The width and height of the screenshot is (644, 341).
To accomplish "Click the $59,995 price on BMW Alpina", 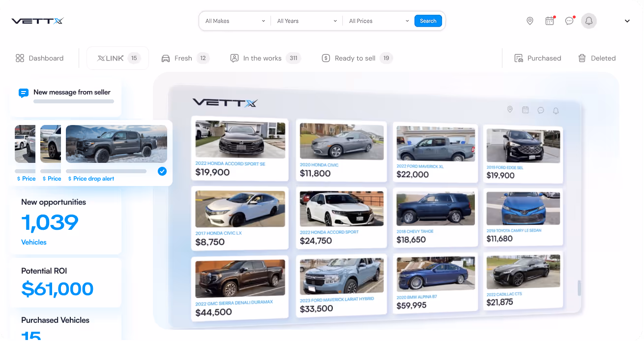I will click(411, 306).
